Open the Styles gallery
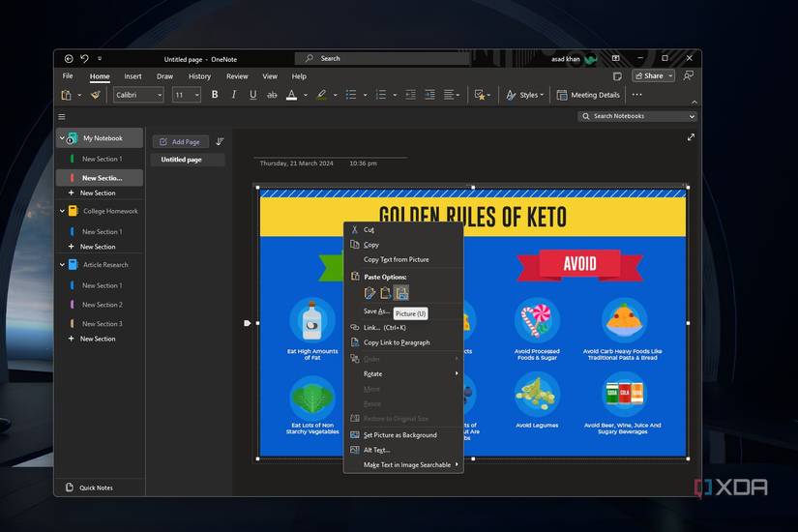 click(x=524, y=95)
